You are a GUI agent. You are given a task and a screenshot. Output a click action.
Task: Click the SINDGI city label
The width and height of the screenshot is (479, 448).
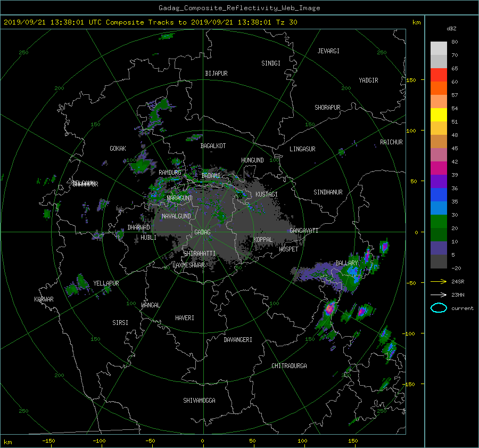[x=271, y=63]
